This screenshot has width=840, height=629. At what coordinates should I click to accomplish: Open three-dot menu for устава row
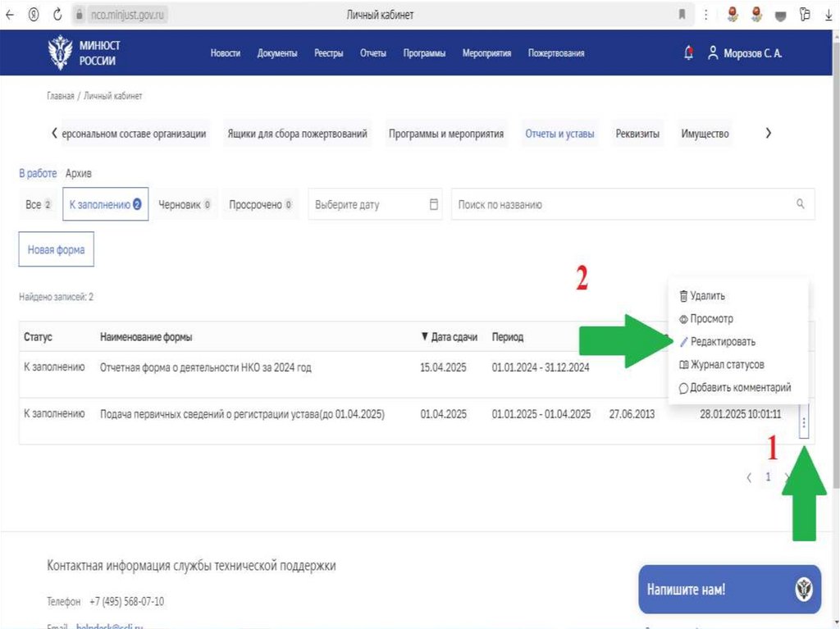pyautogui.click(x=804, y=422)
